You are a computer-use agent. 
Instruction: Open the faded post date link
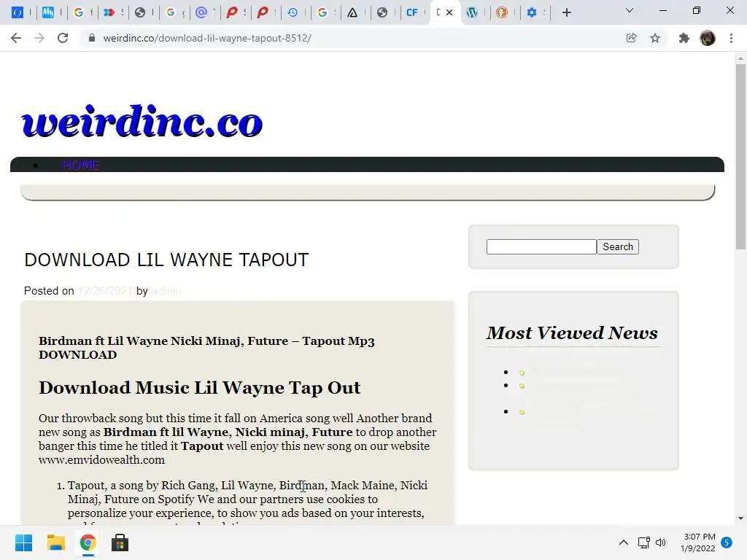105,291
